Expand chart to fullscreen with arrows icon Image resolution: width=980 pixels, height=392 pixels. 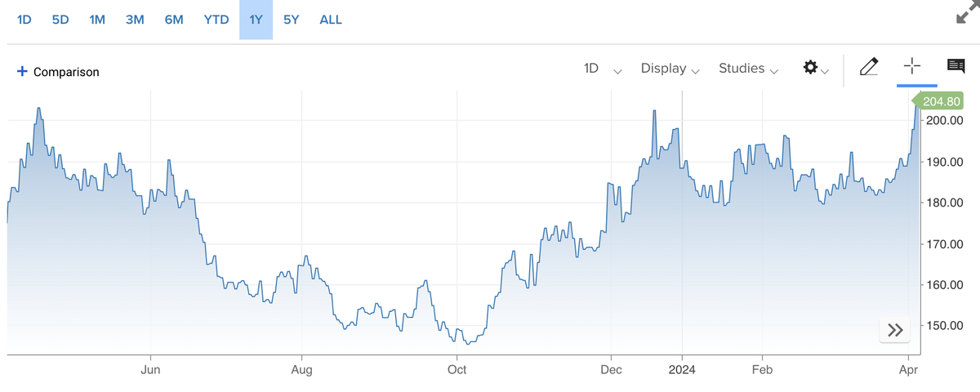click(x=966, y=15)
